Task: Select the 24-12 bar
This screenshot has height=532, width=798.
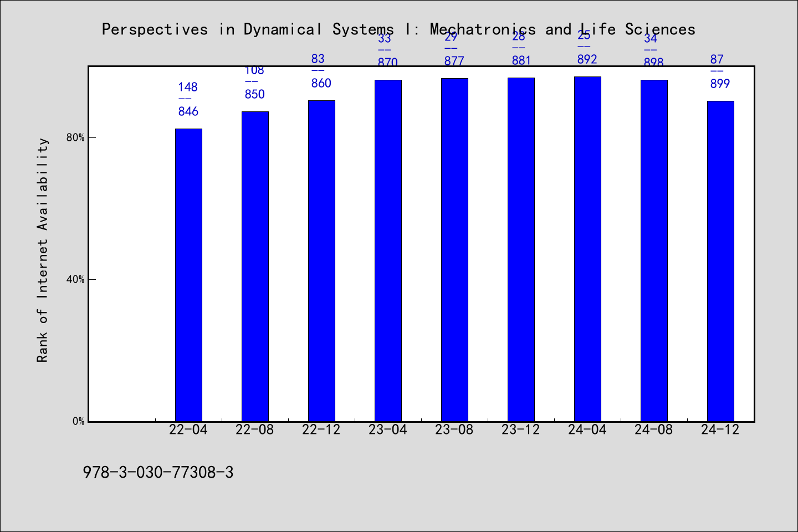Action: [x=720, y=261]
